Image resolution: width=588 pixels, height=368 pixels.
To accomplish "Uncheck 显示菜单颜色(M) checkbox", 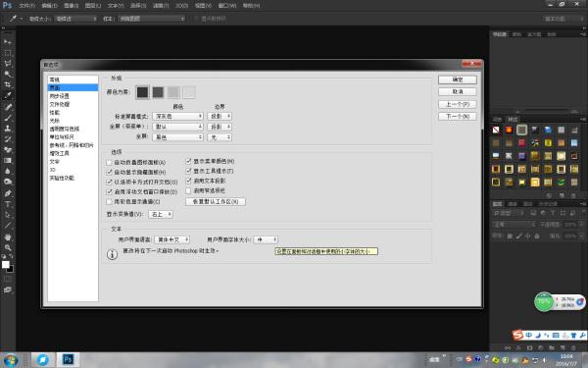I will (x=188, y=161).
